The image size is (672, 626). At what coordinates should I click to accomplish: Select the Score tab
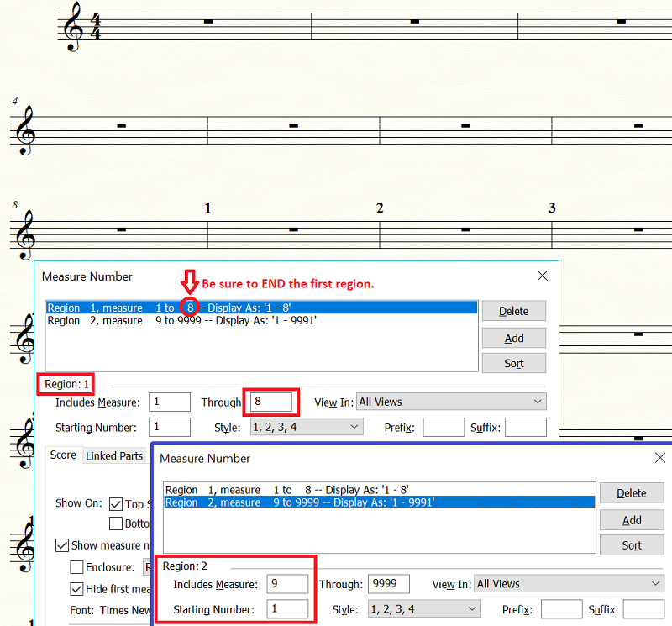point(63,455)
